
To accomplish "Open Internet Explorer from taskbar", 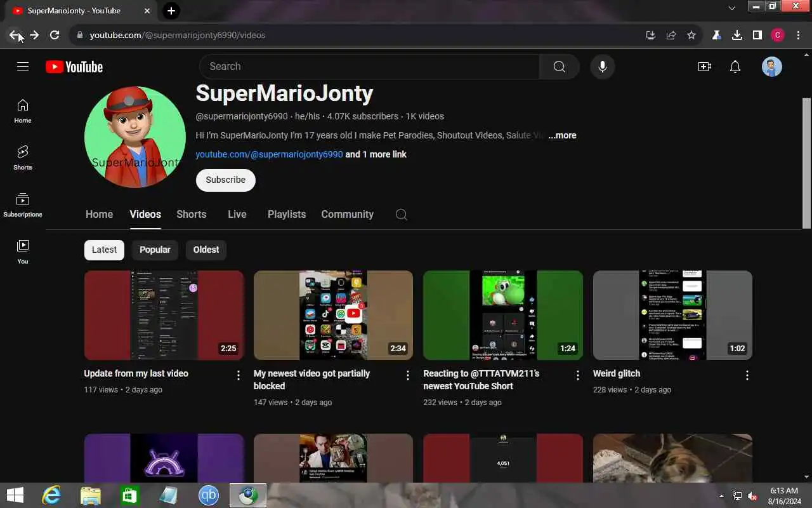I will pos(51,495).
